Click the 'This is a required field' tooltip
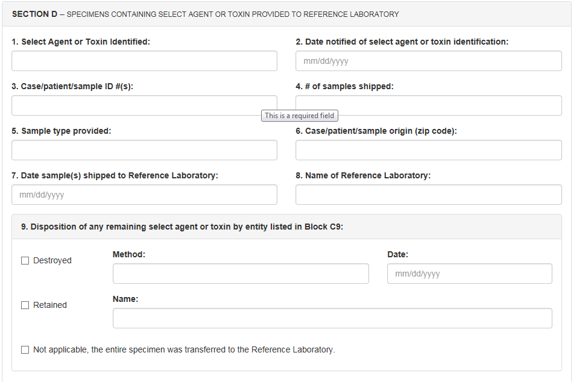 tap(299, 116)
